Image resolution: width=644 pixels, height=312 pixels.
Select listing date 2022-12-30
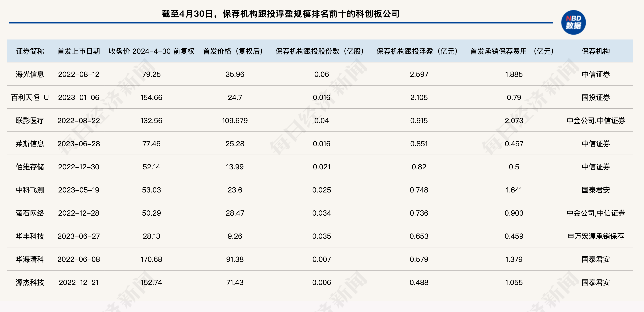79,167
